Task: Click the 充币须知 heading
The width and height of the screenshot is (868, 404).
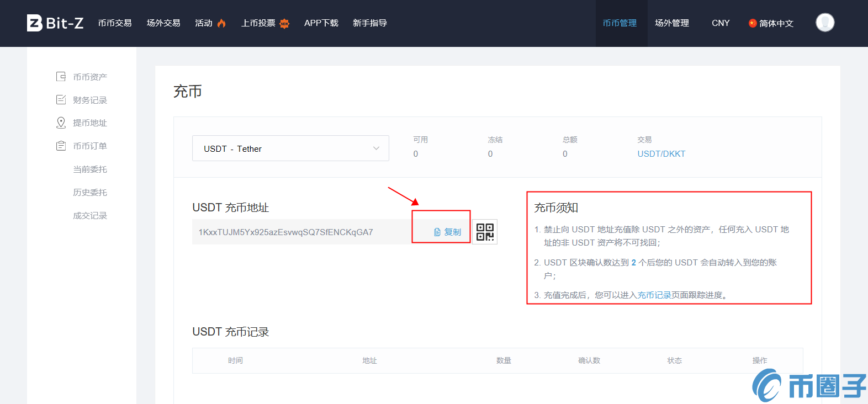Action: (555, 208)
